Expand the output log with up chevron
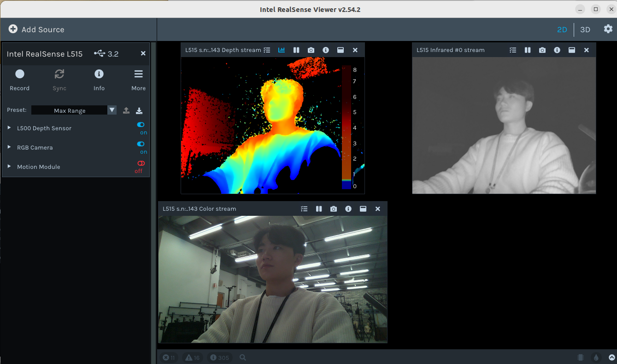The height and width of the screenshot is (364, 617). click(x=612, y=358)
